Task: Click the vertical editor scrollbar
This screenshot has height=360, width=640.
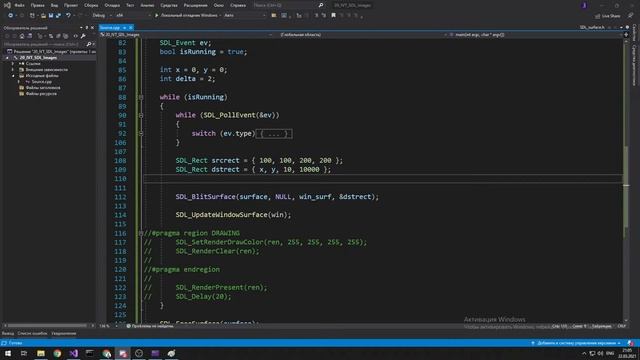Action: tap(626, 180)
